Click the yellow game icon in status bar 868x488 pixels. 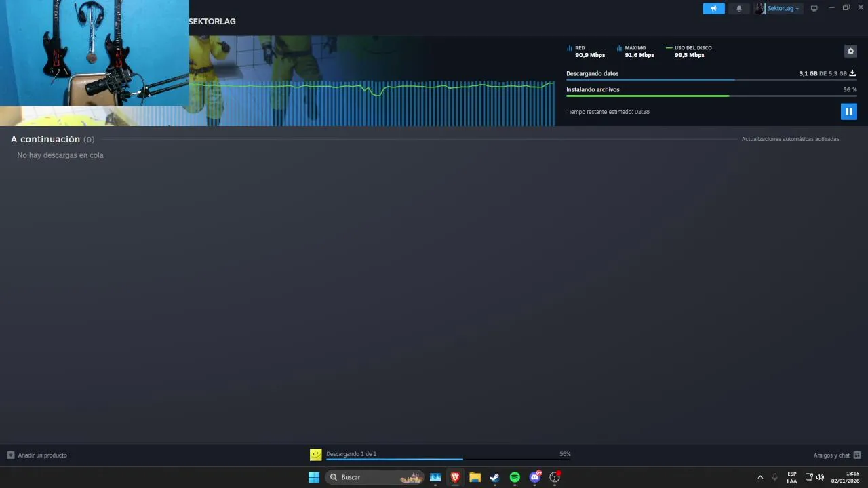[x=315, y=455]
